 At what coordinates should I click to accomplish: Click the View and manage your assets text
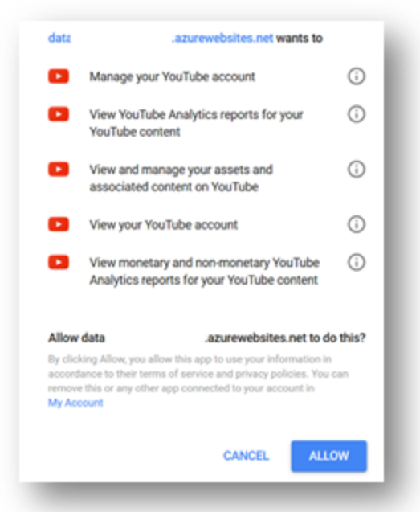tap(181, 178)
